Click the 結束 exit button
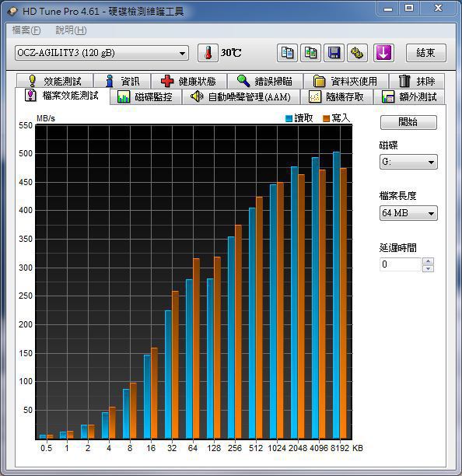Viewport: 462px width, 476px height. [426, 53]
